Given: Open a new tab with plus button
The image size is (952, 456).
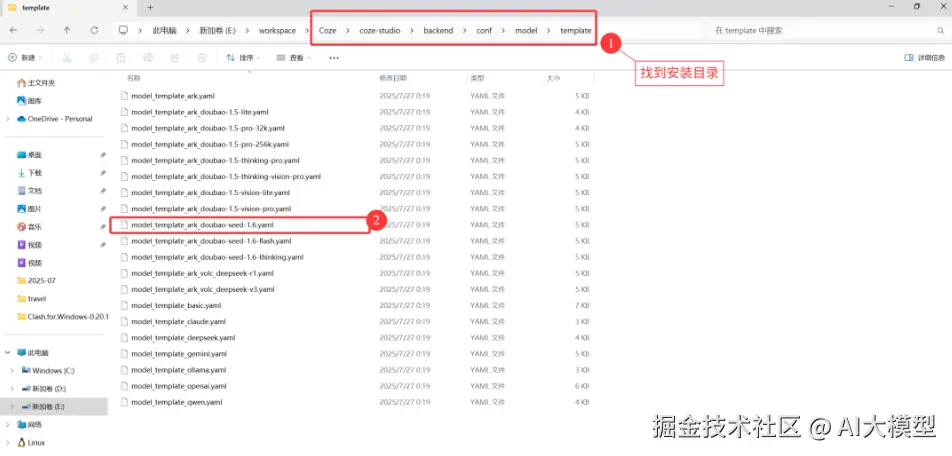Looking at the screenshot, I should [151, 7].
